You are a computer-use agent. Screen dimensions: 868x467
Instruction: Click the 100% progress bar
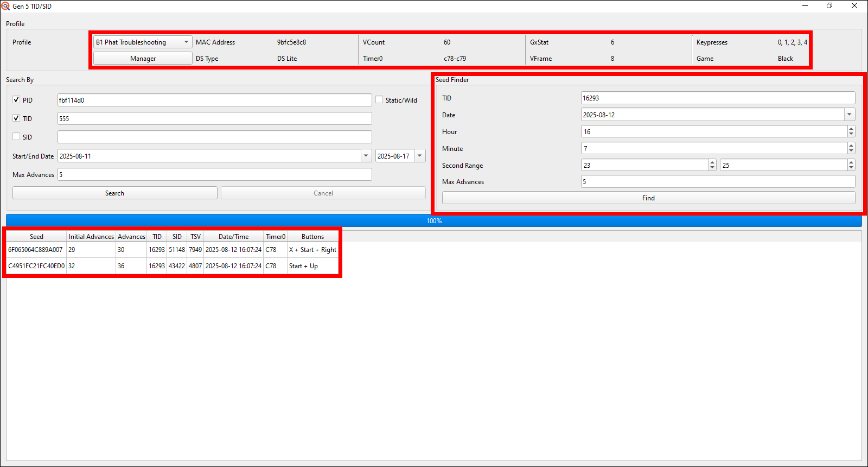pos(434,221)
